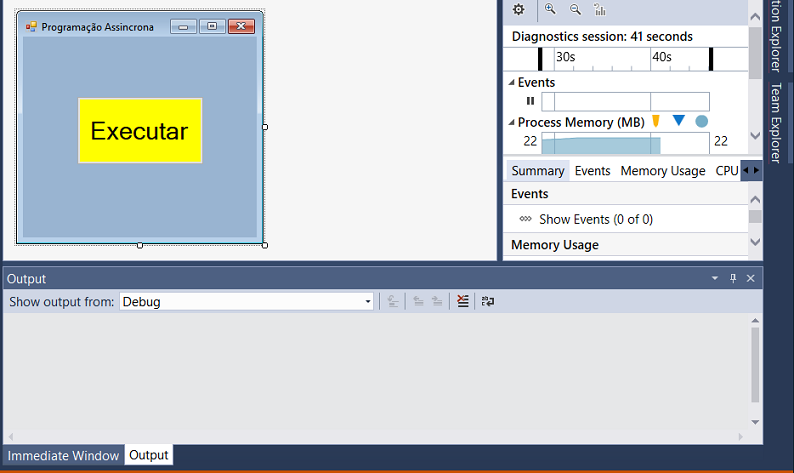Click the orange GC marker legend icon
The width and height of the screenshot is (794, 473).
656,121
